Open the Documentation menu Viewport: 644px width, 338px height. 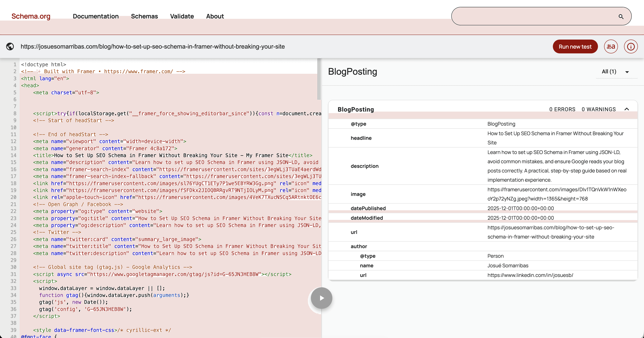[96, 16]
